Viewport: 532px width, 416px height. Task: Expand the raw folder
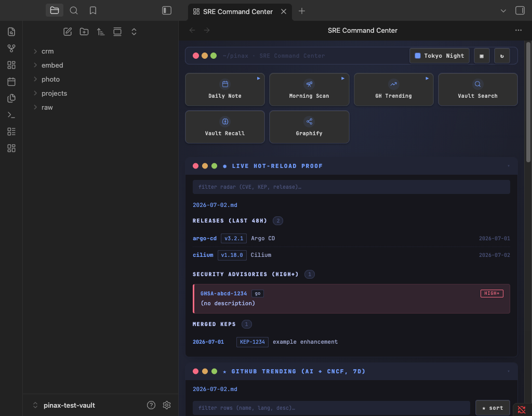(x=47, y=107)
